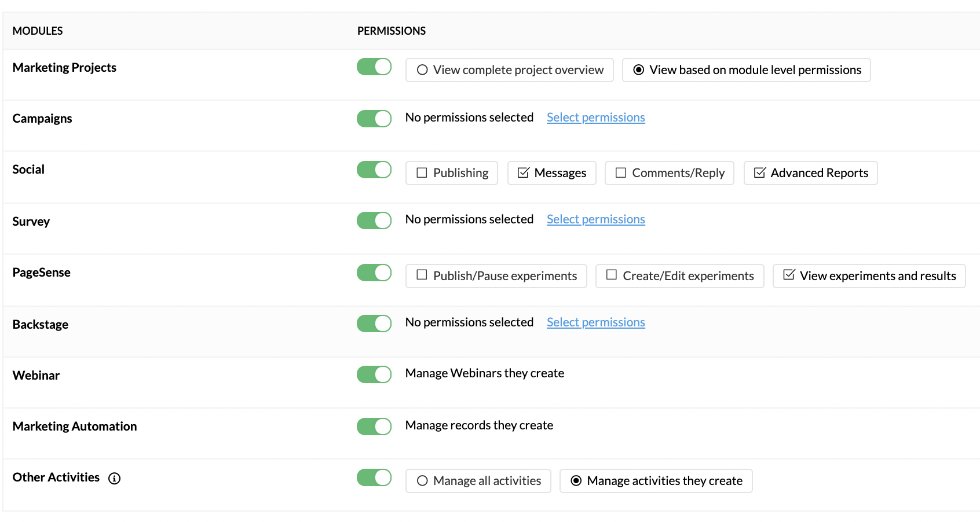This screenshot has height=522, width=980.
Task: Click No permissions selected text for Backstage
Action: (470, 322)
